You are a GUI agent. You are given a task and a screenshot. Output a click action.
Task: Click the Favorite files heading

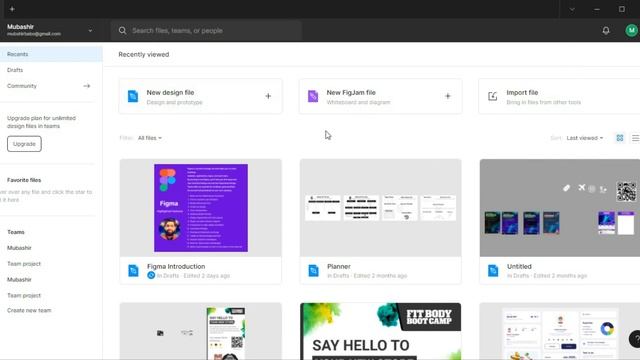24,180
